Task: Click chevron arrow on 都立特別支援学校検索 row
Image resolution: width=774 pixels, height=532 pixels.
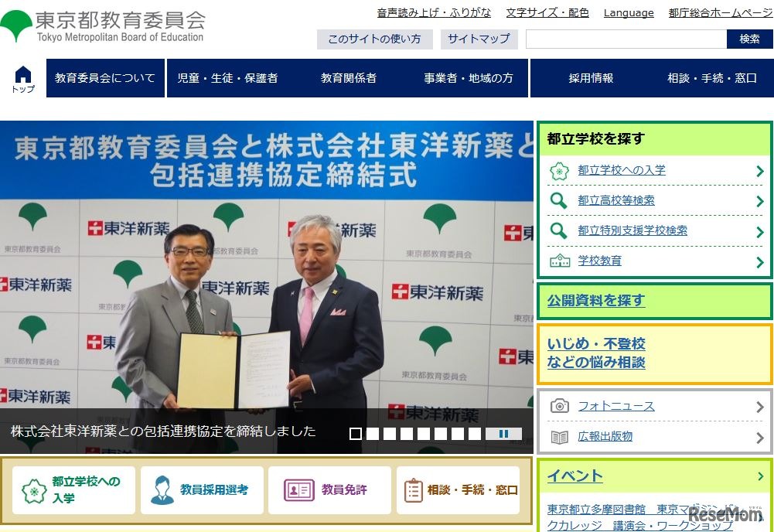Action: coord(760,232)
